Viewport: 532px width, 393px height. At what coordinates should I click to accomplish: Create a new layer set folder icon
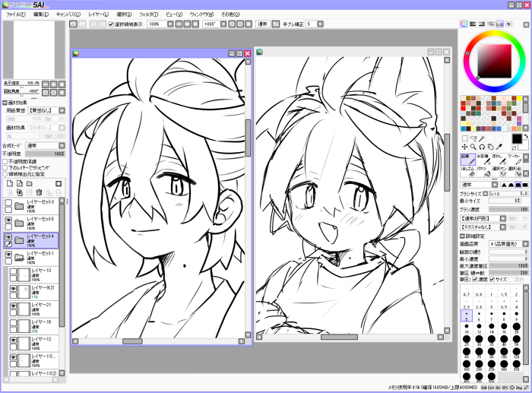point(30,184)
